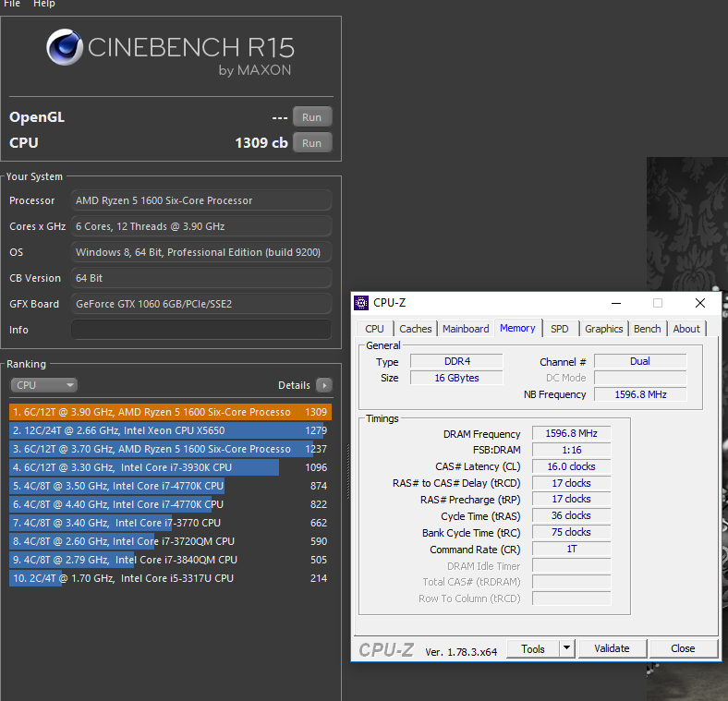Open the CPU ranking type dropdown
Screen dimensions: 728x701
44,385
